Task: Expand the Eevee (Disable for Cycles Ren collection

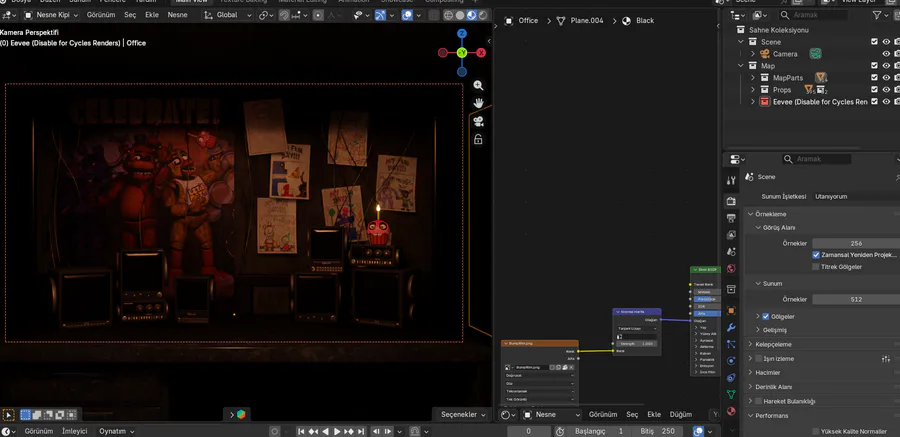Action: click(x=753, y=102)
